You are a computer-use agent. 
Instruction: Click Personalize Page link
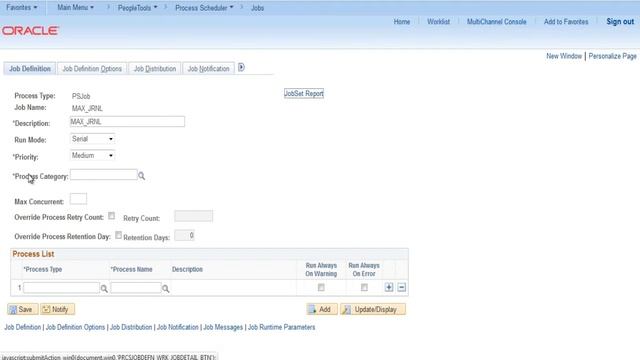click(x=613, y=56)
